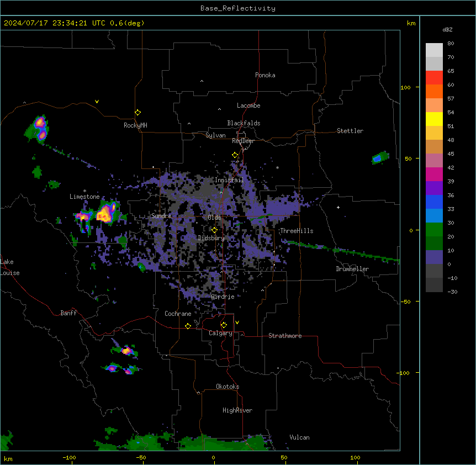This screenshot has width=476, height=465.
Task: Click the HighRiver label
Action: 237,410
